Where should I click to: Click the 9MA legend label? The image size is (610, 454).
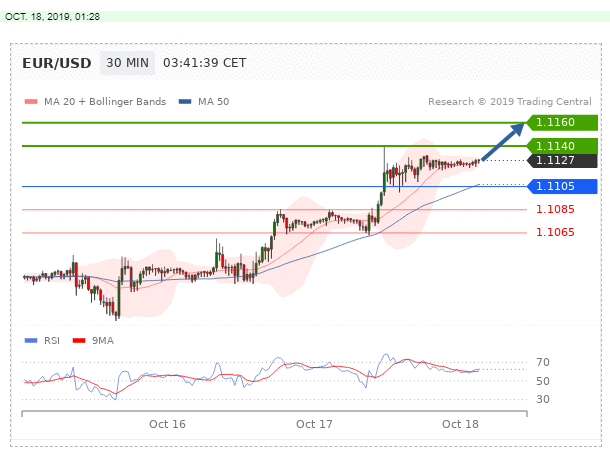(103, 341)
